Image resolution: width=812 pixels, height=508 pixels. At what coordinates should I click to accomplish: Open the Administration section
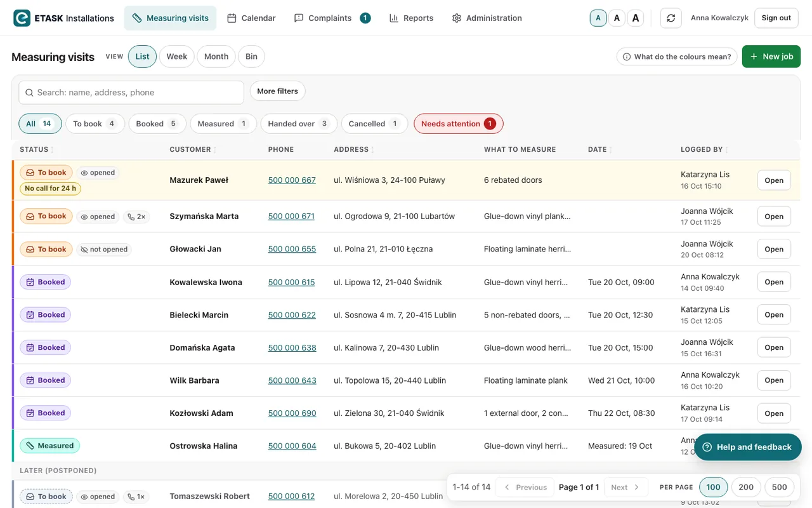[x=487, y=18]
